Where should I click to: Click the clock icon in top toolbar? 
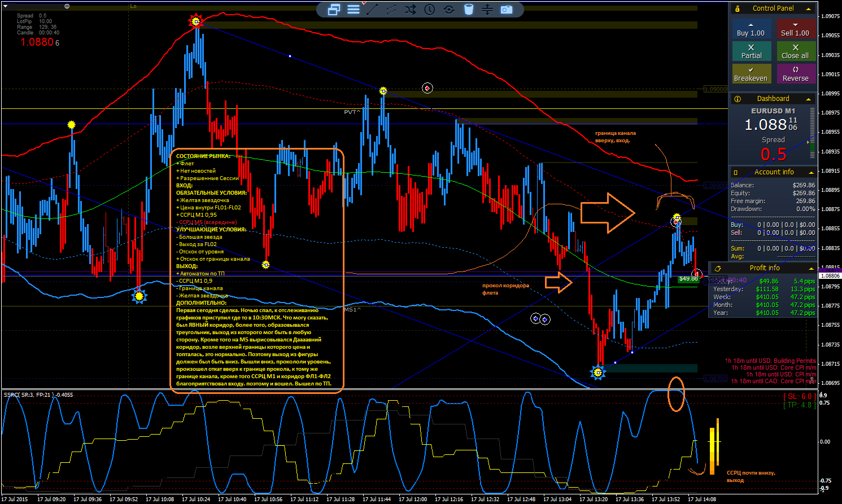point(430,10)
